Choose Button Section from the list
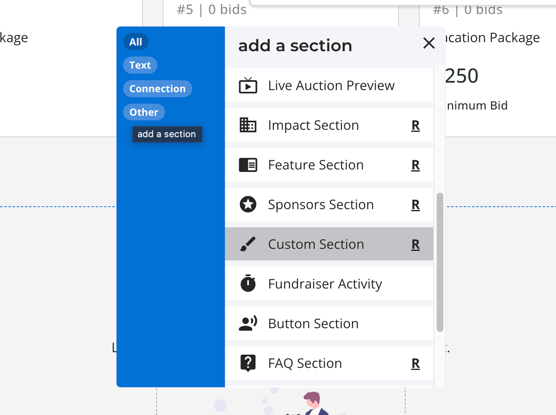This screenshot has width=556, height=415. [x=329, y=323]
